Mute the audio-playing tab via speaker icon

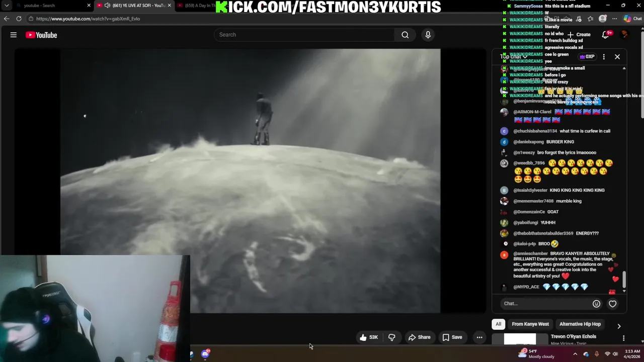click(107, 6)
